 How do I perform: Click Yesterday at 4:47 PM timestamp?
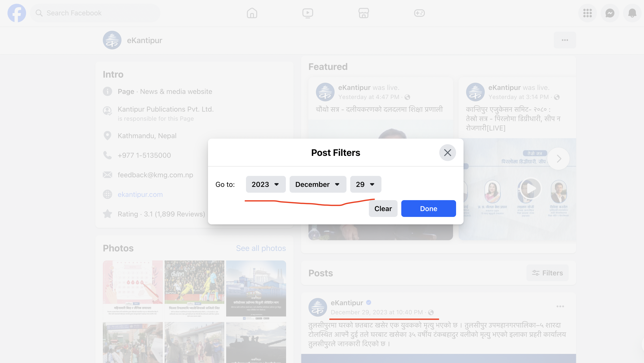click(369, 97)
